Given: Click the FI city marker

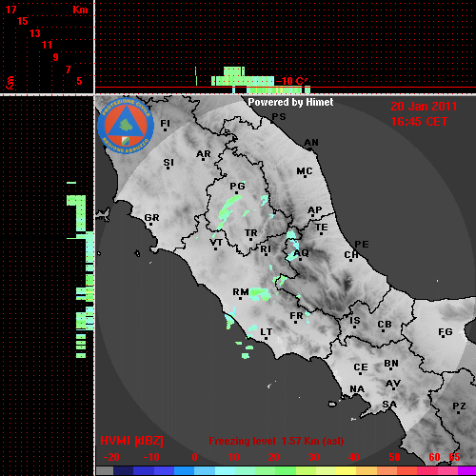Looking at the screenshot, I should pyautogui.click(x=165, y=129).
